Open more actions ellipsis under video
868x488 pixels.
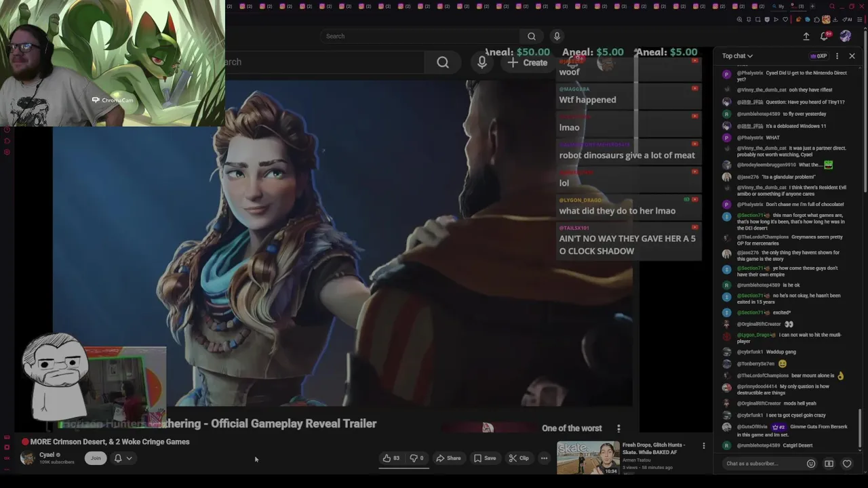pos(544,458)
